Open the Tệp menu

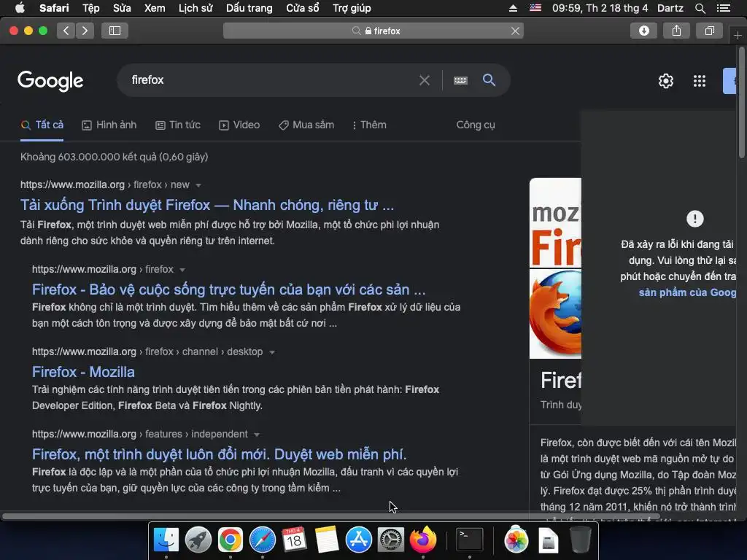[x=91, y=8]
